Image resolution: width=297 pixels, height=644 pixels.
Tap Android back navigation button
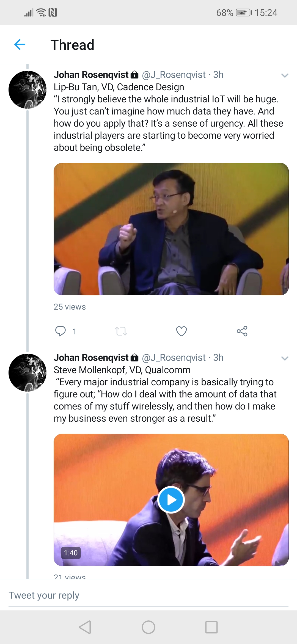[85, 627]
